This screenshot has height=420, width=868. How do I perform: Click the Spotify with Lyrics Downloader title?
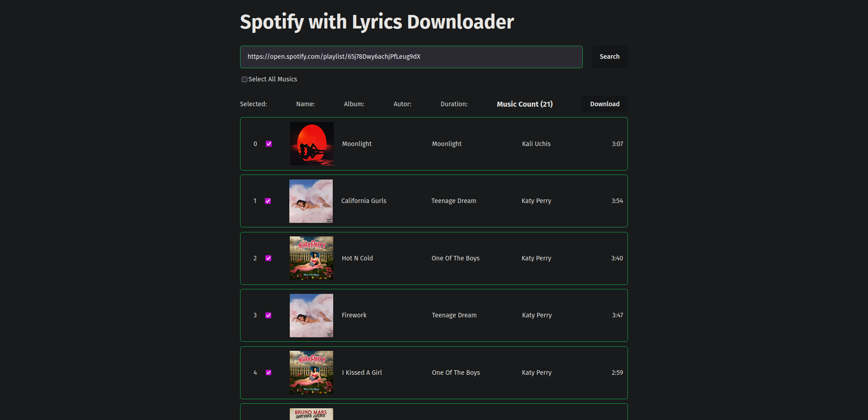(x=377, y=22)
